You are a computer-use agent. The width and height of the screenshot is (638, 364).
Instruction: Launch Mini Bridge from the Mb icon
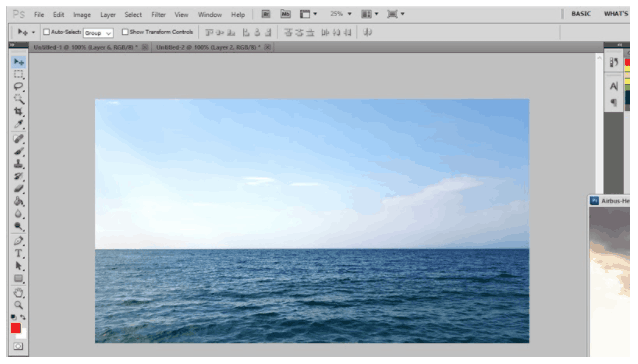click(286, 14)
